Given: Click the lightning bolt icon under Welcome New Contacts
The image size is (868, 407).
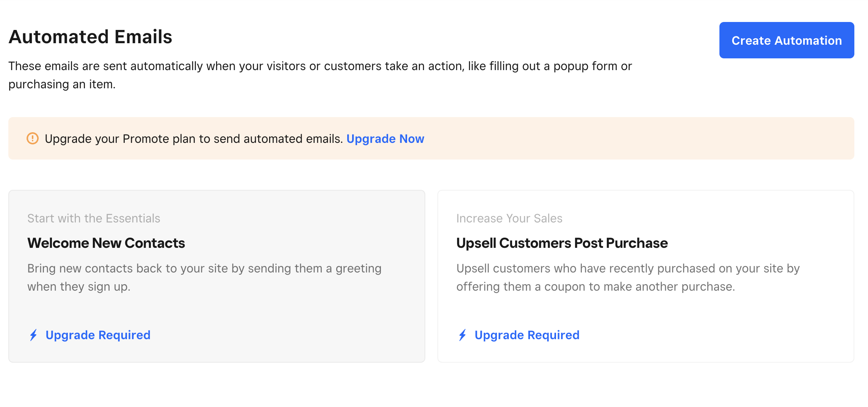Looking at the screenshot, I should (34, 335).
